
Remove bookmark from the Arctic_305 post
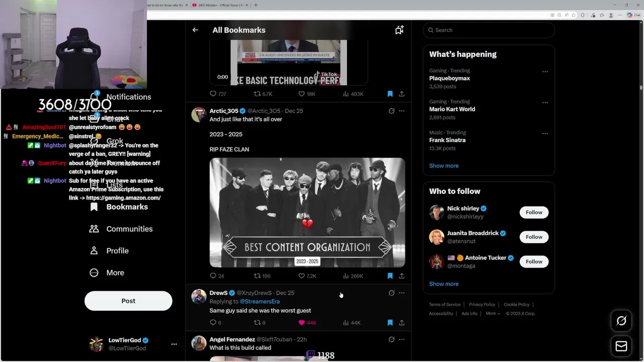coord(390,276)
